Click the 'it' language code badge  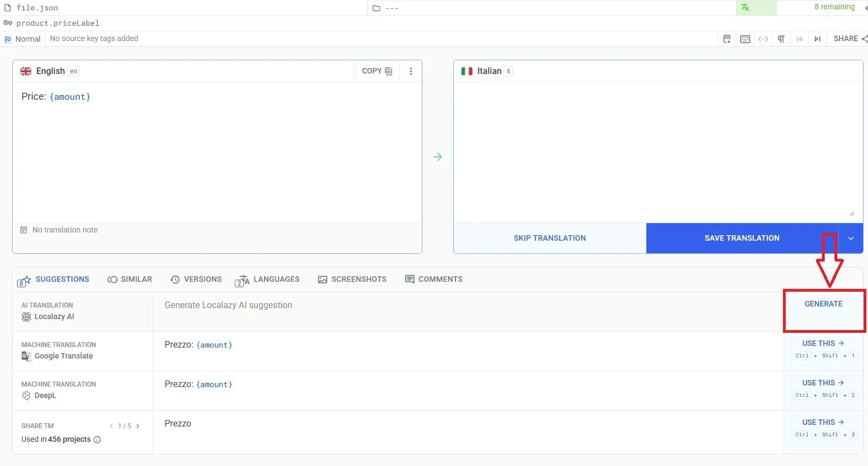[509, 71]
